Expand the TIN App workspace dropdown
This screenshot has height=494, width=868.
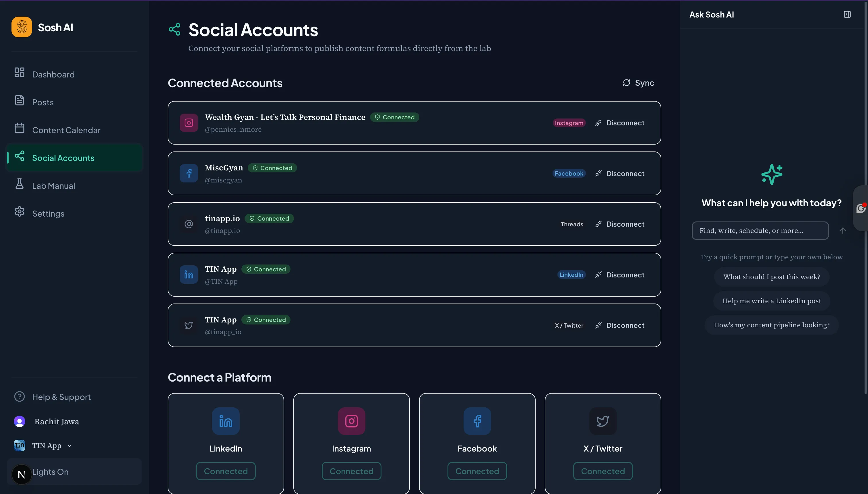pos(69,446)
